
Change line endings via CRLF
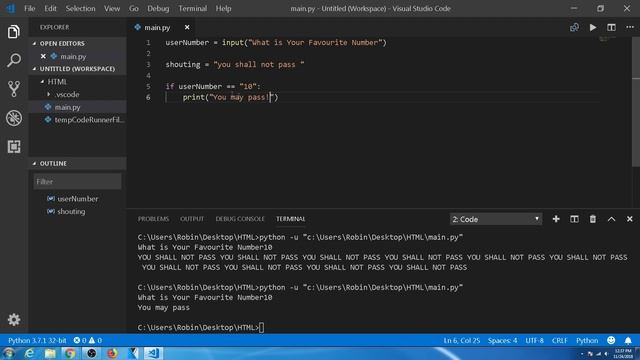560,340
